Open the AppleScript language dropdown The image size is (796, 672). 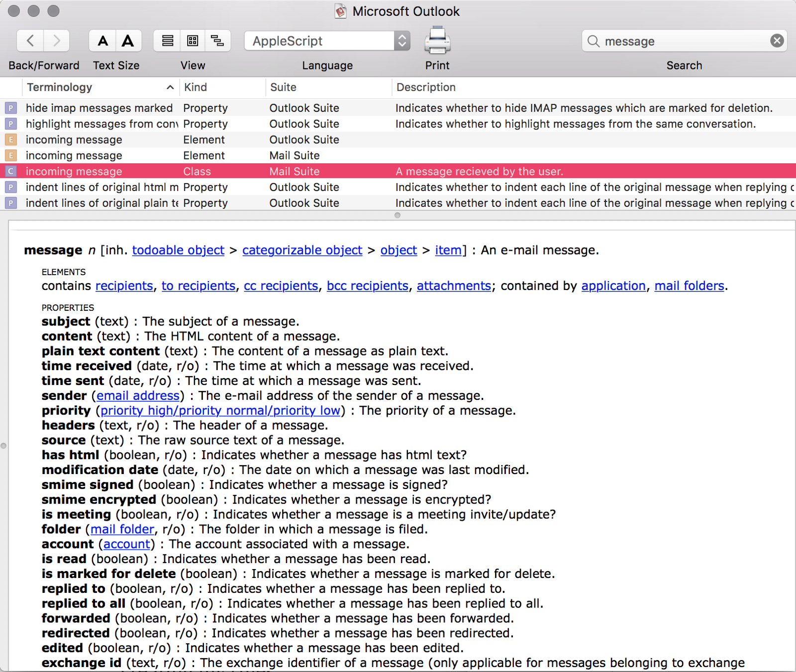pyautogui.click(x=327, y=41)
